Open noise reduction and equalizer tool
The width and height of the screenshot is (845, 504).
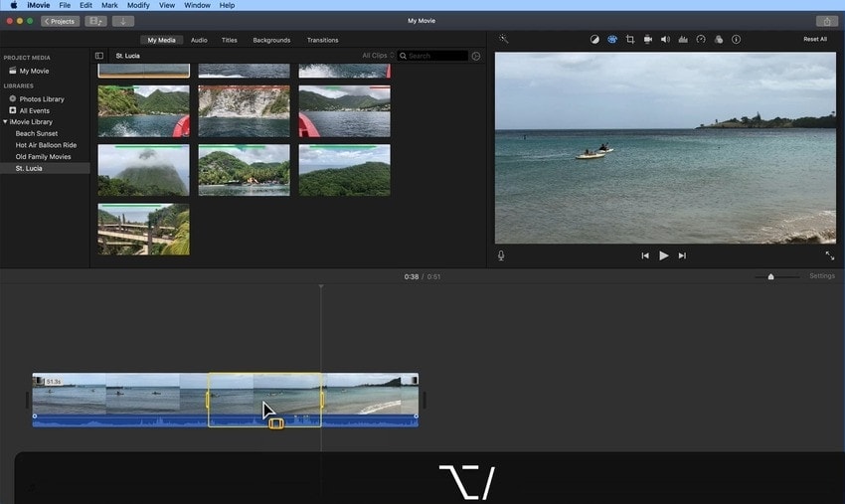[x=683, y=40]
